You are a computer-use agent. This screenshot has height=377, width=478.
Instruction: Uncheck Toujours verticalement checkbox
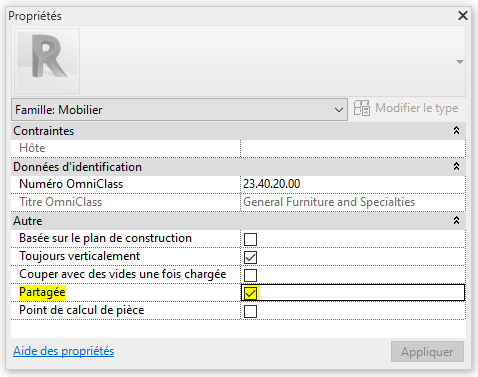click(250, 257)
